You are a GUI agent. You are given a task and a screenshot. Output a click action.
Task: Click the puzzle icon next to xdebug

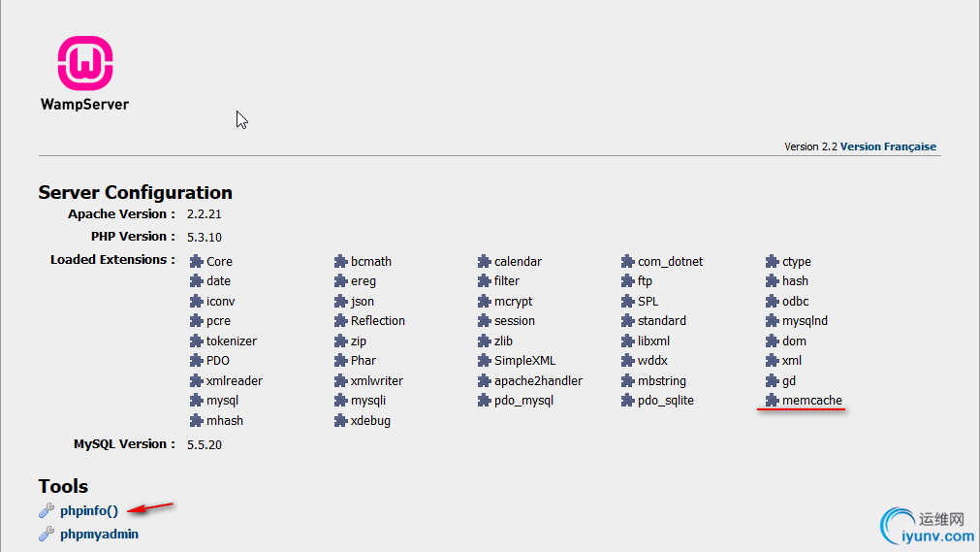pyautogui.click(x=340, y=421)
